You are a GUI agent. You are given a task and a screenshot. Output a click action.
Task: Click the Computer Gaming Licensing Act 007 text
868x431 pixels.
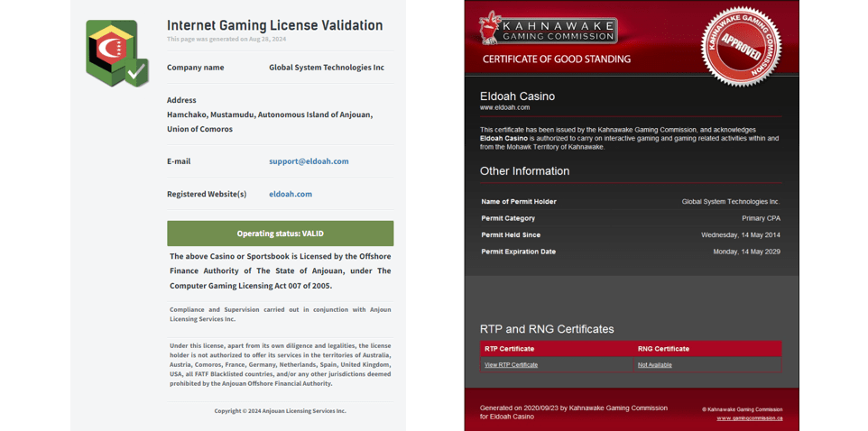pos(251,286)
